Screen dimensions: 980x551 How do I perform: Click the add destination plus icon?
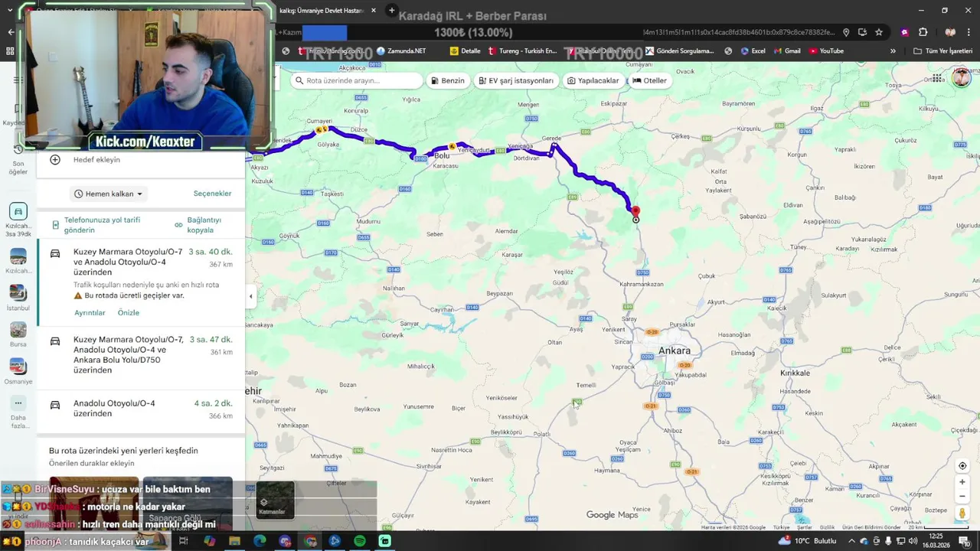pyautogui.click(x=55, y=160)
